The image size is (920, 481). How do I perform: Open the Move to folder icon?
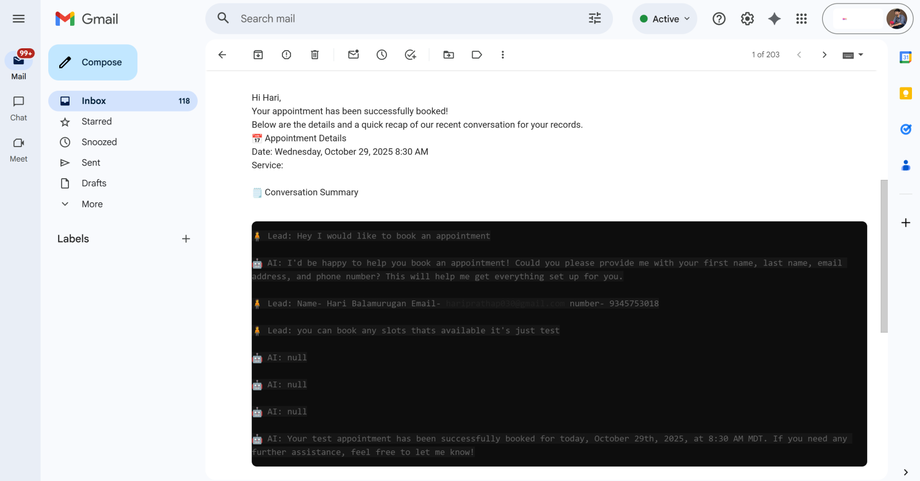click(448, 55)
